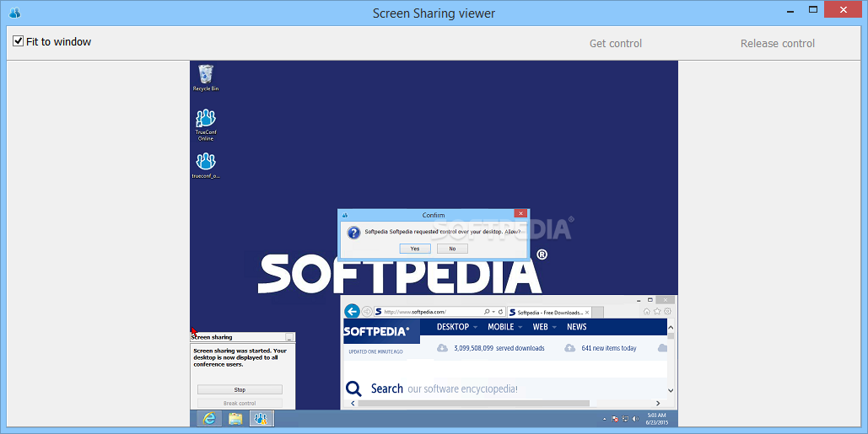This screenshot has width=868, height=434.
Task: Click the address bar search magnifier icon
Action: (487, 312)
